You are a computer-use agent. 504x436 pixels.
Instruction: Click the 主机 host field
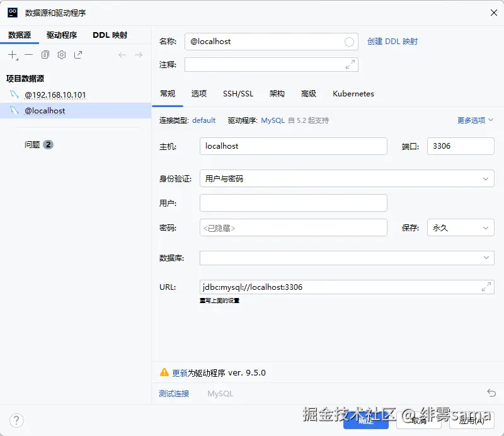293,146
